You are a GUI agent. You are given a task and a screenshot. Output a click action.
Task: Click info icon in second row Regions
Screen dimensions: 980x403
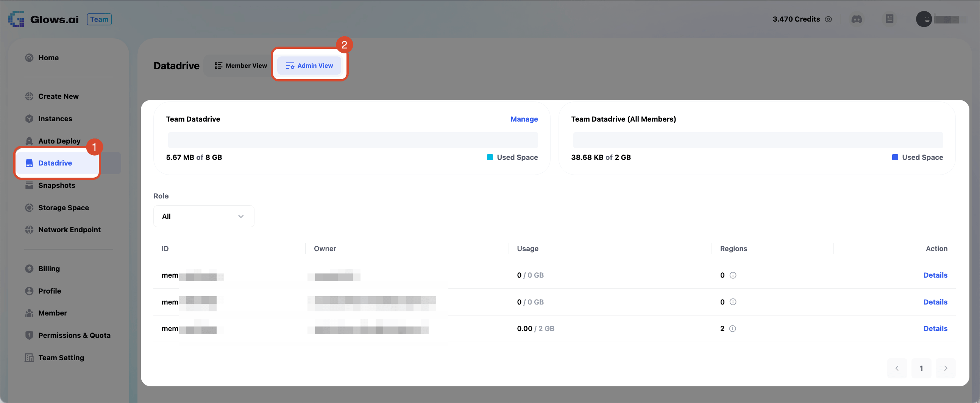point(733,302)
